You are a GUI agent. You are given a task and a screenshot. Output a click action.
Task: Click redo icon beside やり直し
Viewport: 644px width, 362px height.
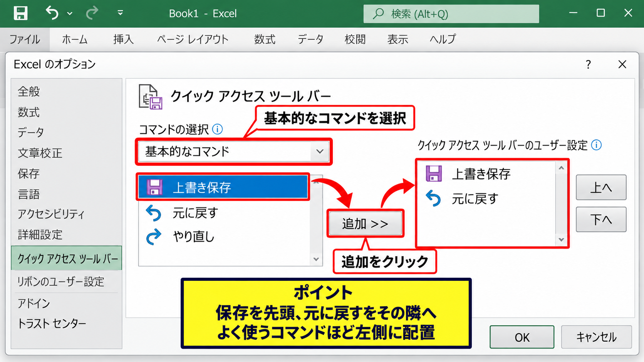tap(154, 237)
